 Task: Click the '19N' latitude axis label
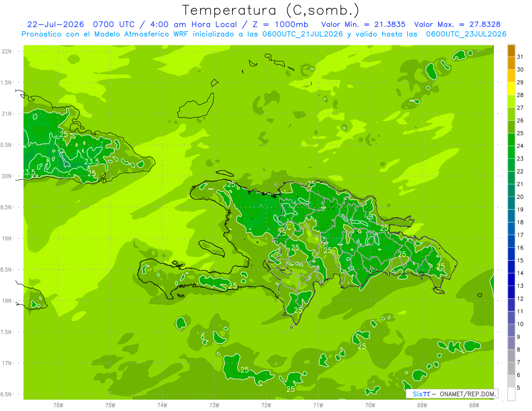(7, 239)
